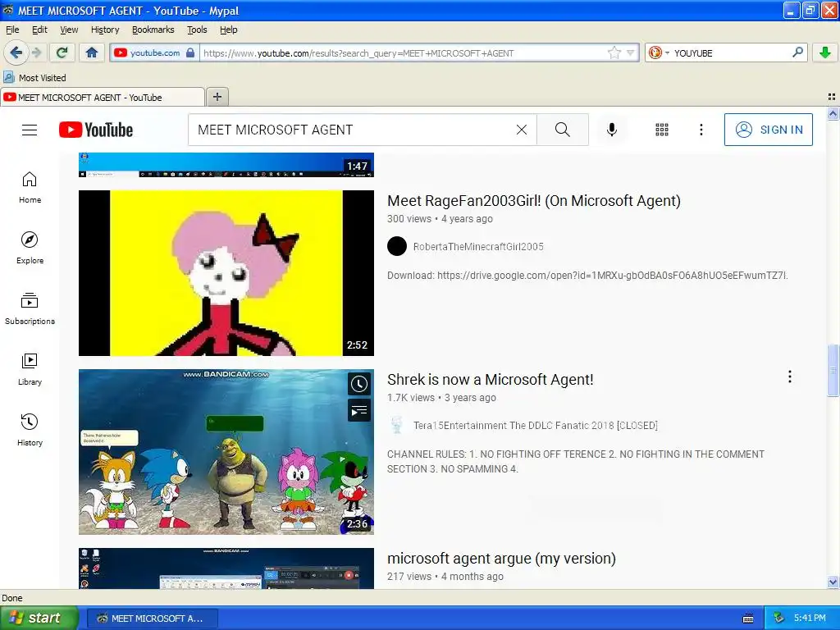Open the Shrek is now a Microsoft Agent! title
Image resolution: width=840 pixels, height=630 pixels.
click(x=491, y=380)
